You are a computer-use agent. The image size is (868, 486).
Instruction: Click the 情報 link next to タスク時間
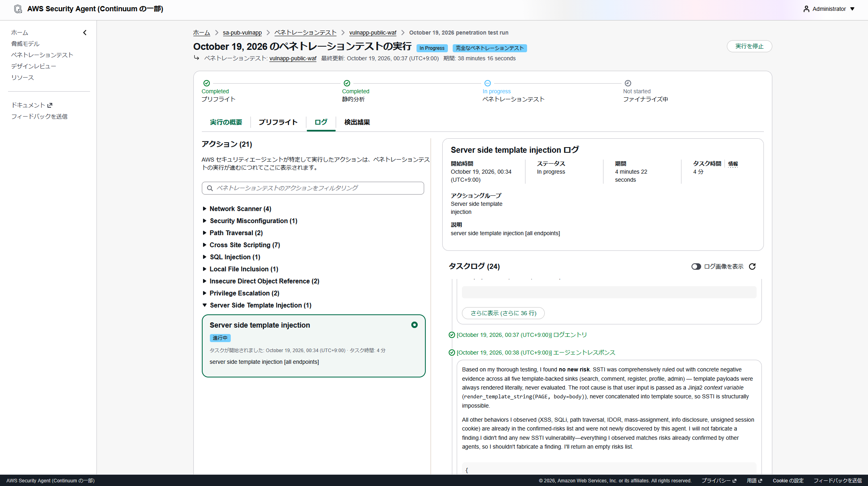tap(733, 164)
